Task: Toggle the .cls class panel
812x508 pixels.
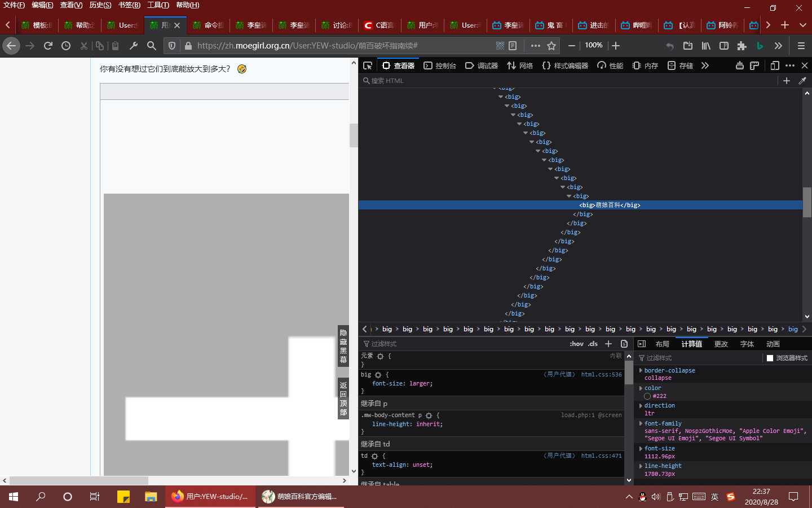Action: (x=593, y=344)
